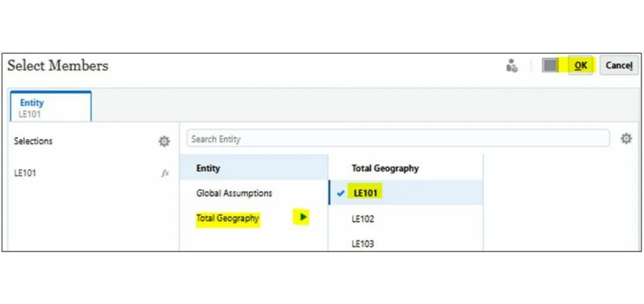Click the gray square icon left of OK

(x=550, y=65)
